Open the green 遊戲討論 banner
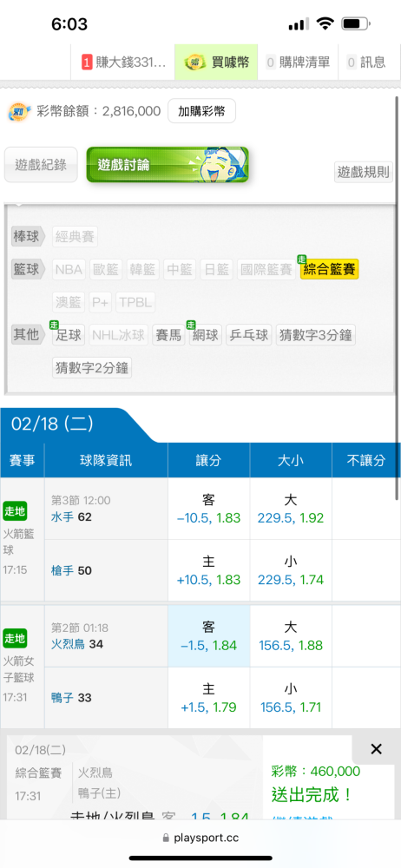 tap(168, 164)
